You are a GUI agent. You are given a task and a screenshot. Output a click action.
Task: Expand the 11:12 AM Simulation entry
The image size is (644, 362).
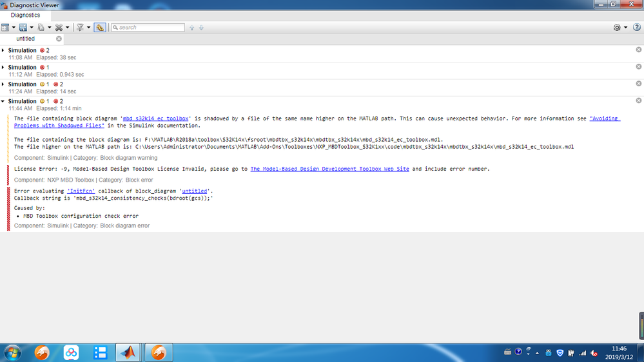coord(3,67)
